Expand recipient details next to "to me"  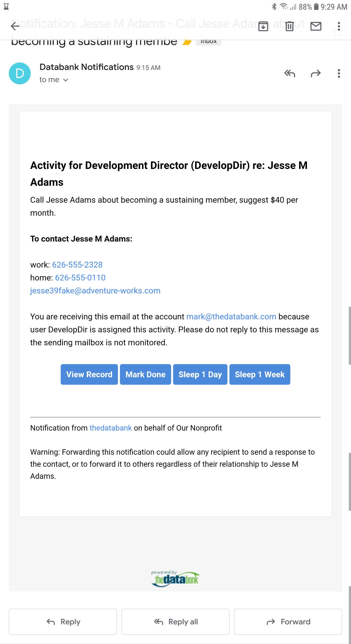coord(66,80)
